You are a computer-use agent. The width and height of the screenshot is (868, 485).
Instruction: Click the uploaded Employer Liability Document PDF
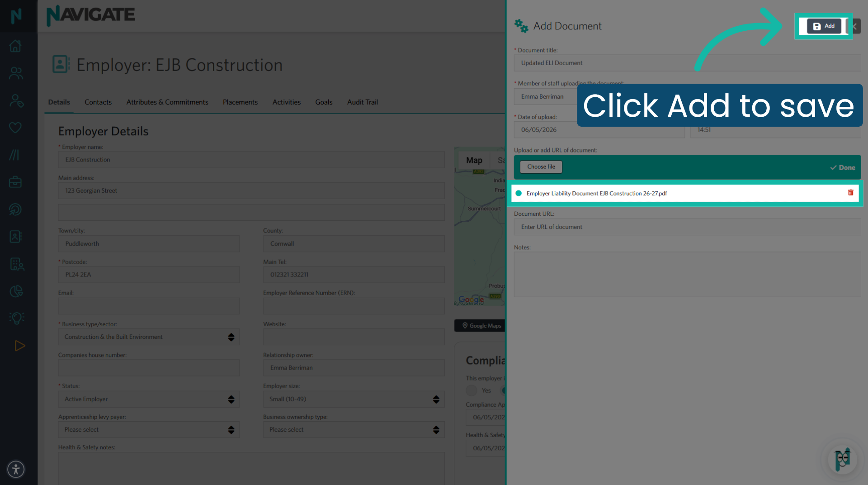596,193
